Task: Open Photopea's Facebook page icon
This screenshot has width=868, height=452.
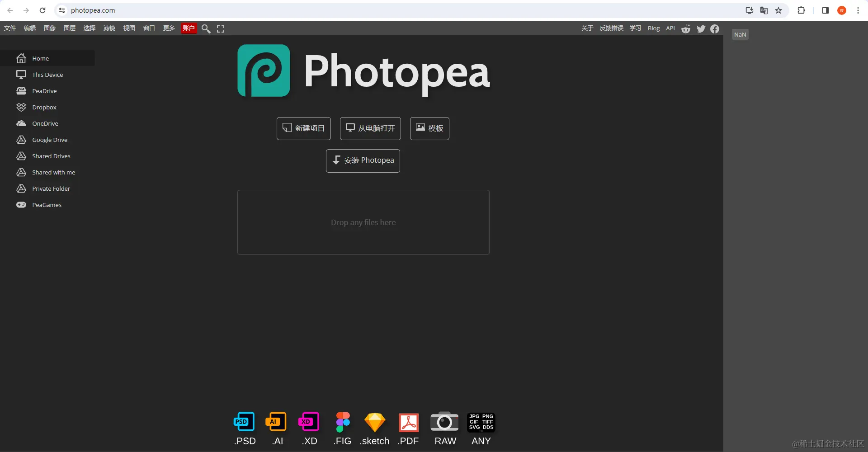Action: (715, 28)
